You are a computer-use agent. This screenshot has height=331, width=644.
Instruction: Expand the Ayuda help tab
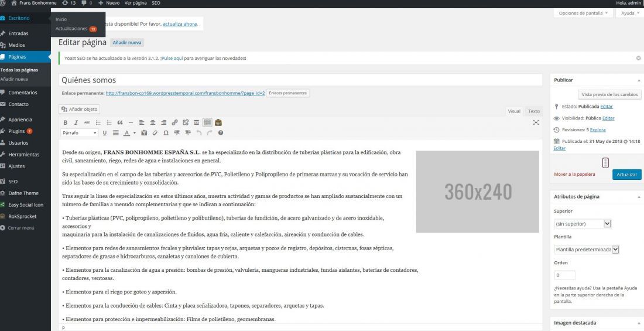click(630, 13)
